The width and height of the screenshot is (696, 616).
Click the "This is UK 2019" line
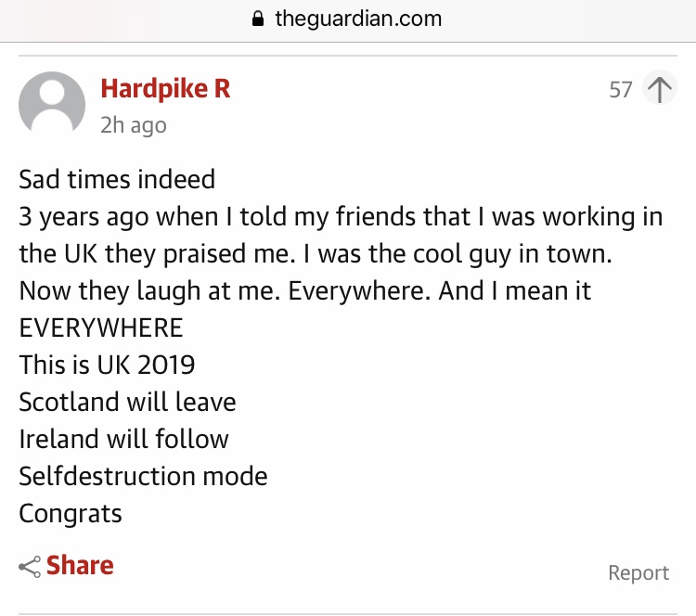pyautogui.click(x=107, y=365)
